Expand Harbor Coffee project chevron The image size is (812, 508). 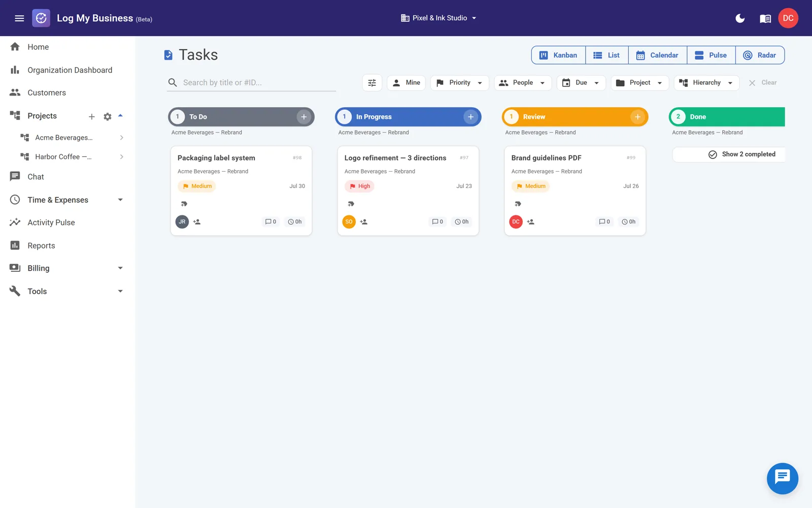pos(122,157)
